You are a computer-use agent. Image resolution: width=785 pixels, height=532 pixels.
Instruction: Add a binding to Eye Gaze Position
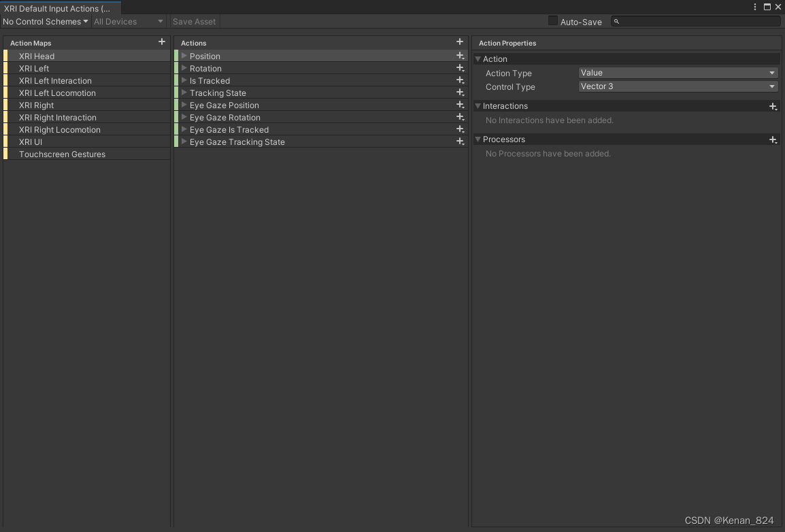[x=460, y=105]
